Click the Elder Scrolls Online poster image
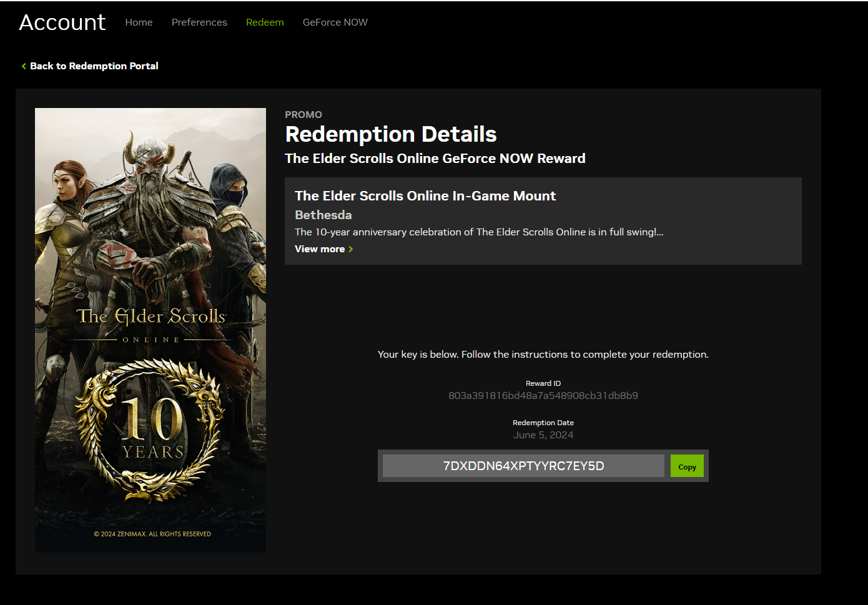 [150, 330]
